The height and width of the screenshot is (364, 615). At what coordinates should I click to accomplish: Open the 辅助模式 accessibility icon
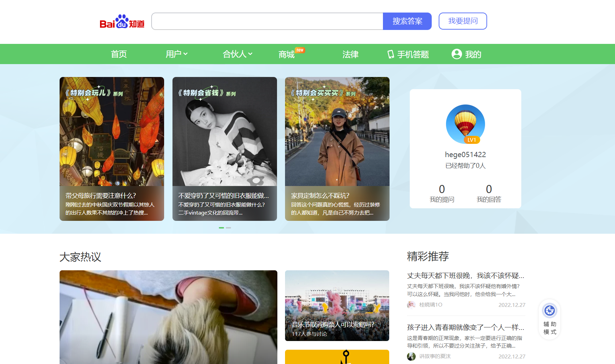click(549, 310)
